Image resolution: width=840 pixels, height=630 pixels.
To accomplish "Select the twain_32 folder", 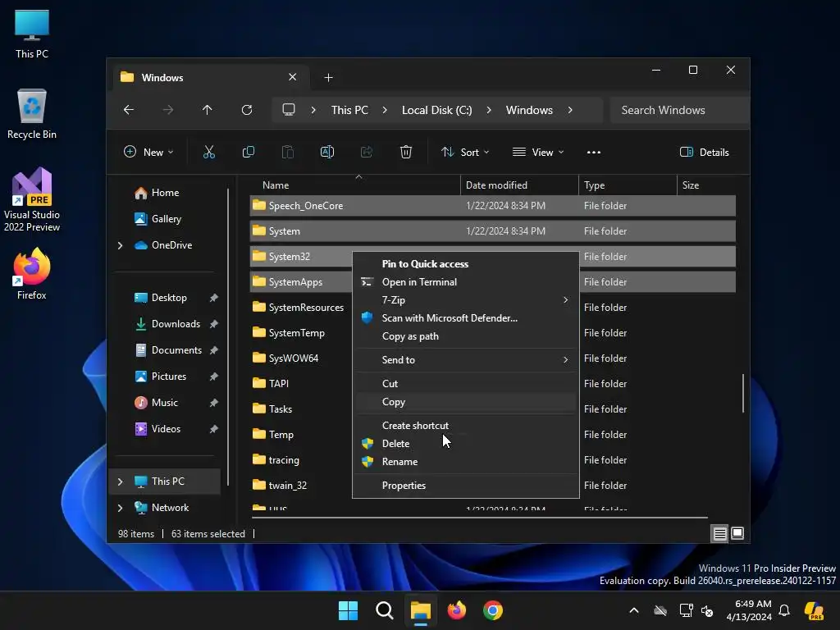I will tap(288, 486).
